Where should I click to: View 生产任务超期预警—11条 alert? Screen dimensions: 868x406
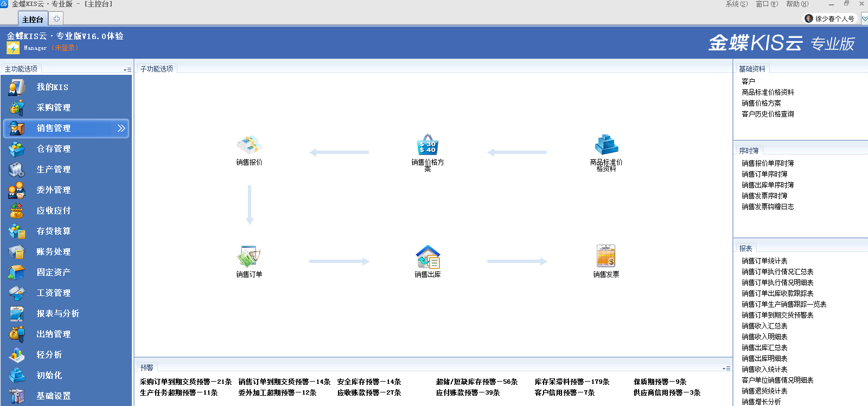tap(178, 392)
